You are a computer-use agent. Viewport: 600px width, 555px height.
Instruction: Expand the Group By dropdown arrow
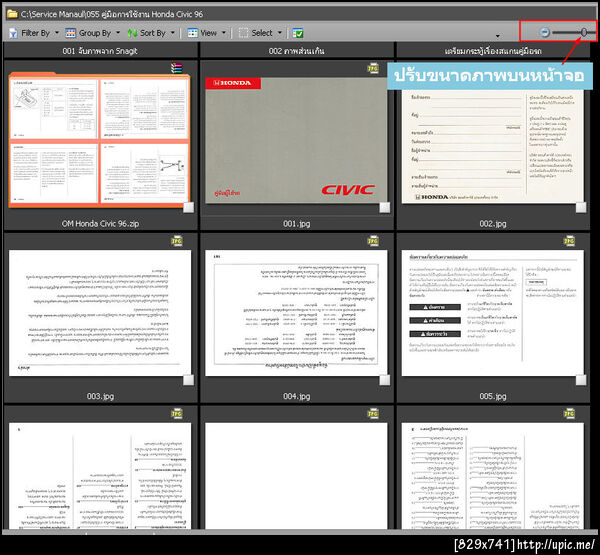pos(118,33)
